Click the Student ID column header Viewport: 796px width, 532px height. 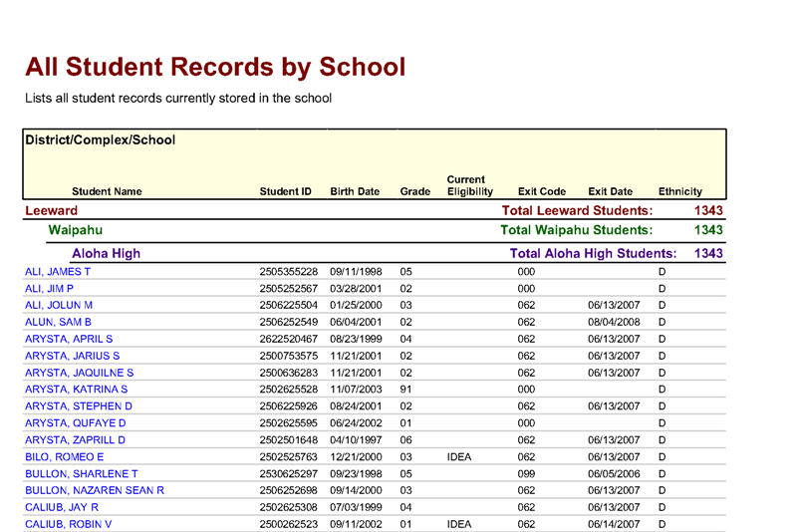(285, 191)
